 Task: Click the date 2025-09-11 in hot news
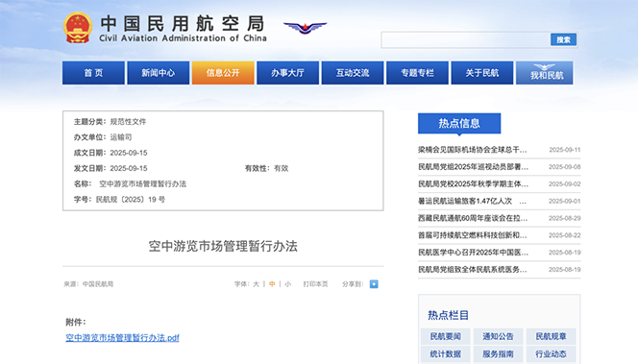click(x=565, y=150)
